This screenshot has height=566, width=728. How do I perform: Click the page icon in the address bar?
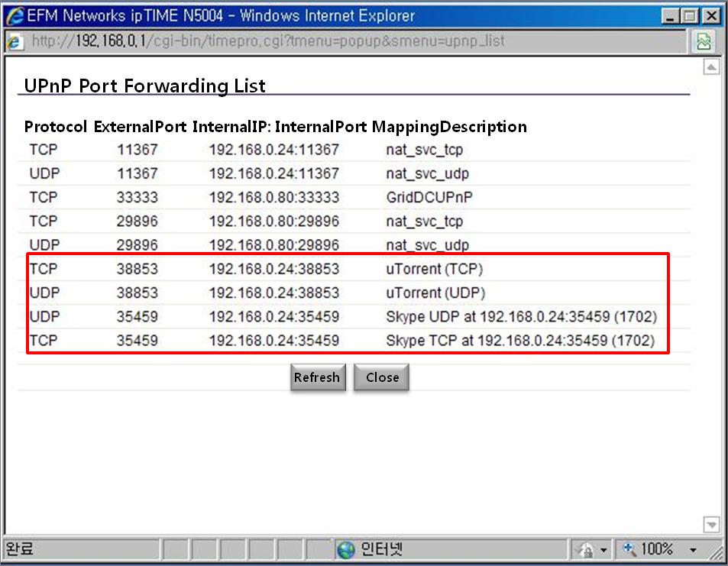click(x=15, y=42)
